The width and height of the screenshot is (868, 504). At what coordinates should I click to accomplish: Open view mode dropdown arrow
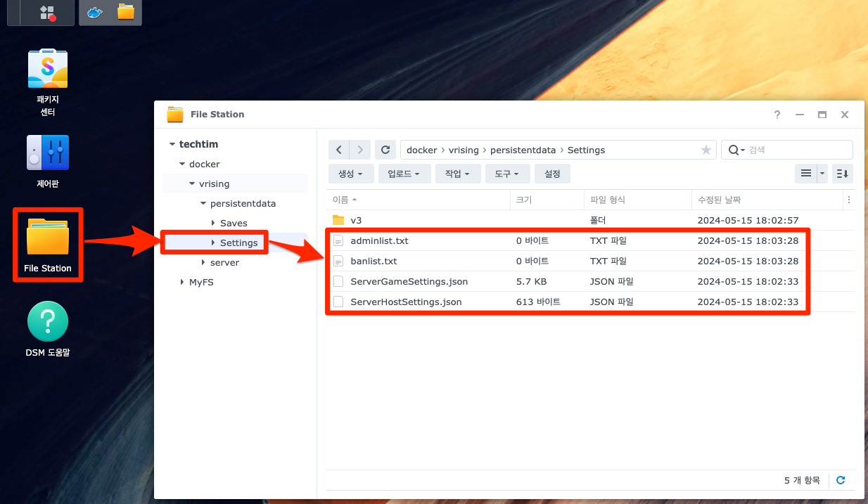(822, 173)
